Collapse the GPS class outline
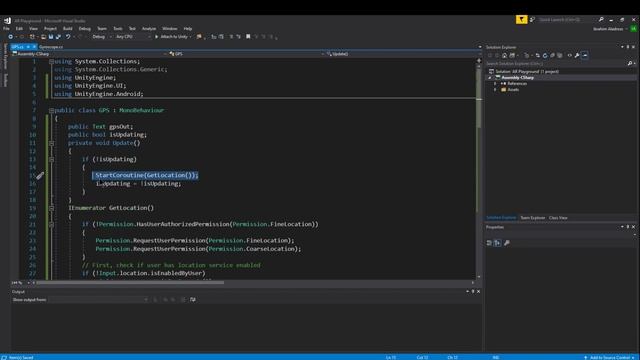The image size is (640, 360). coord(51,111)
